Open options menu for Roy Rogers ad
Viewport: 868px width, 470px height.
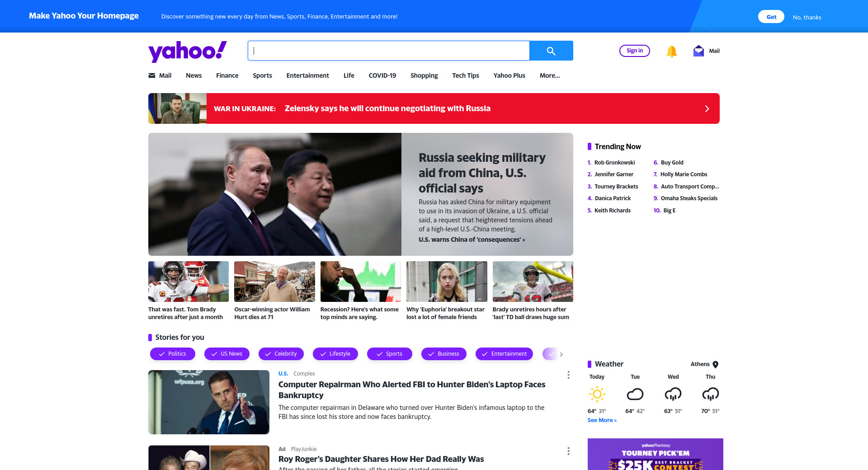point(568,451)
